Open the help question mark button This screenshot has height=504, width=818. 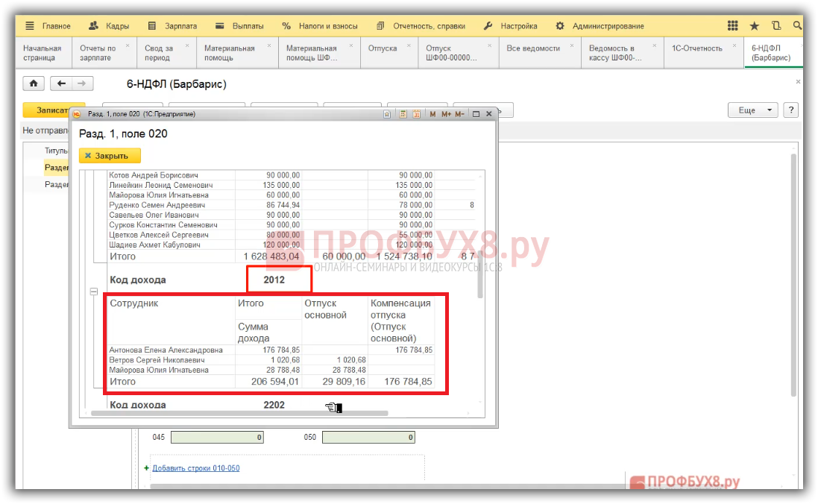[790, 110]
